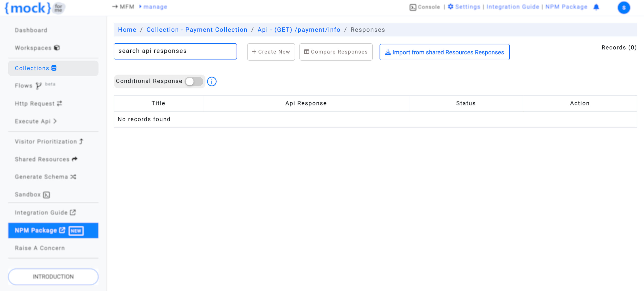Expand the Execute Api chevron
The height and width of the screenshot is (291, 644).
click(55, 121)
